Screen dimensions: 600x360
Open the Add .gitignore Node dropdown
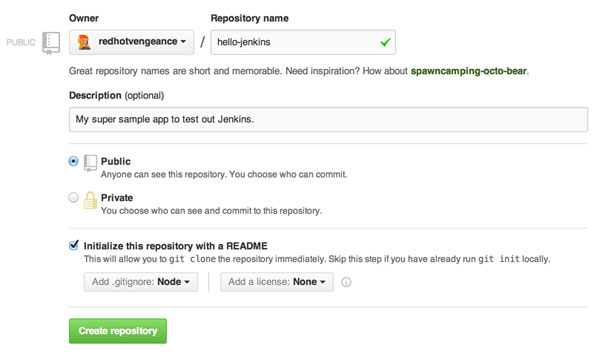(141, 282)
